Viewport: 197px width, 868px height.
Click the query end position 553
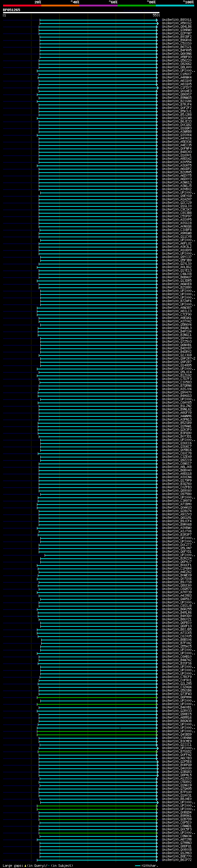155,15
